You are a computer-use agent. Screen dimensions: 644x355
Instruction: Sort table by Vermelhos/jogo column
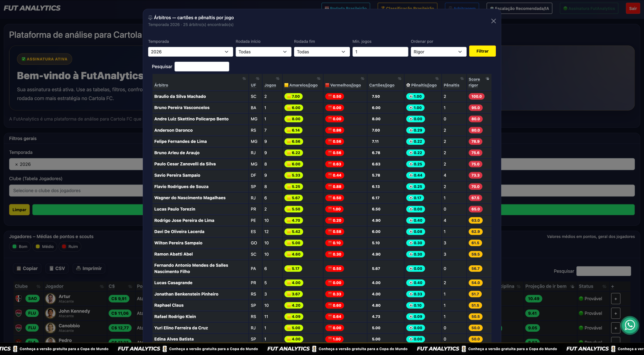click(x=345, y=82)
